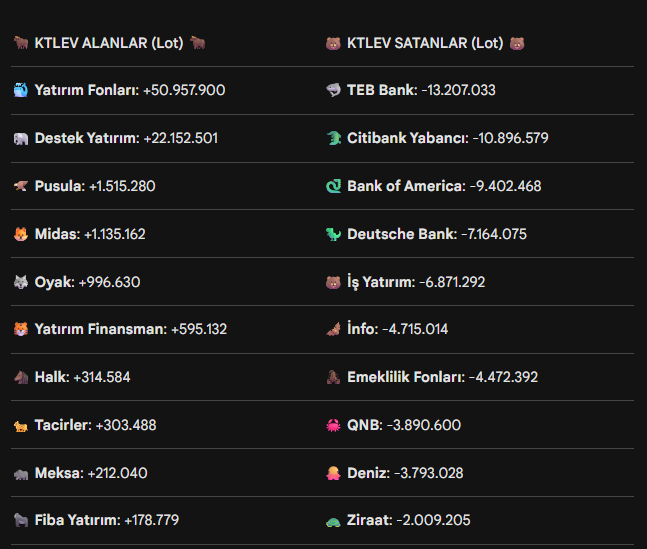This screenshot has height=549, width=647.
Task: Click the T-rex icon beside Deutsche Bank
Action: pos(334,234)
